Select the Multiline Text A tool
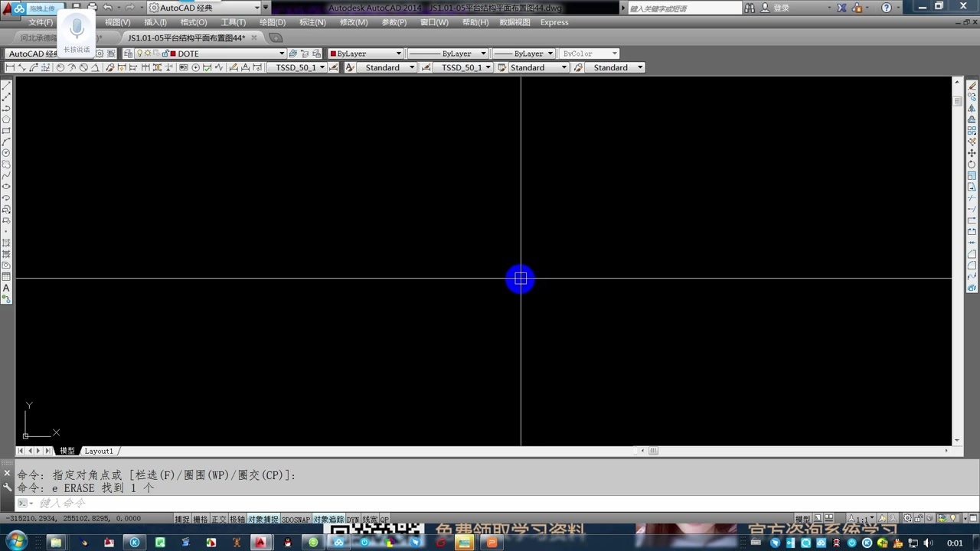980x551 pixels. 6,289
